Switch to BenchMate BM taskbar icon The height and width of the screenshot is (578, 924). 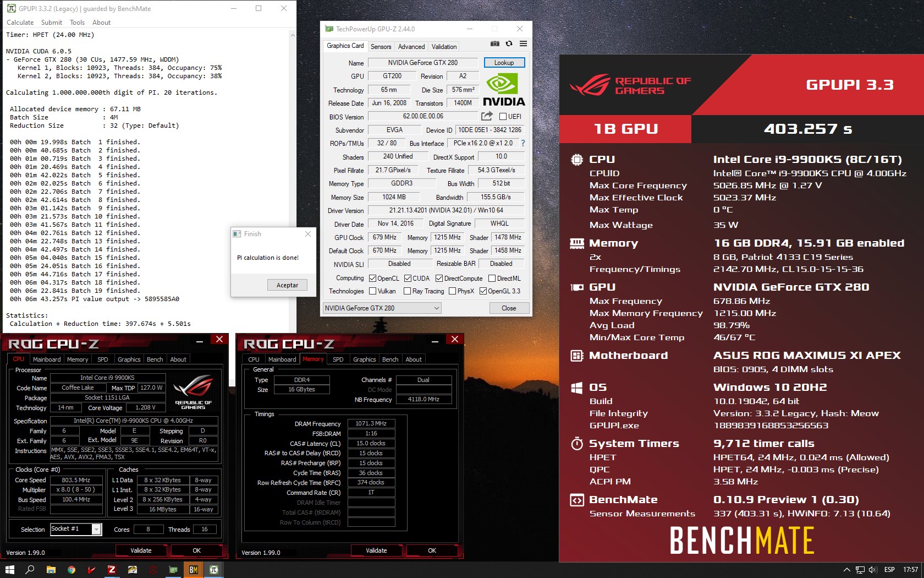coord(194,570)
